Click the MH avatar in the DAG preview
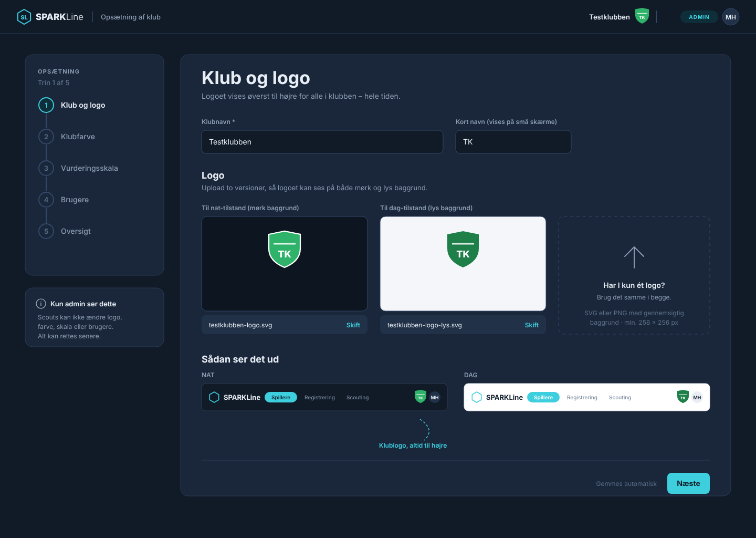756x538 pixels. pyautogui.click(x=697, y=397)
